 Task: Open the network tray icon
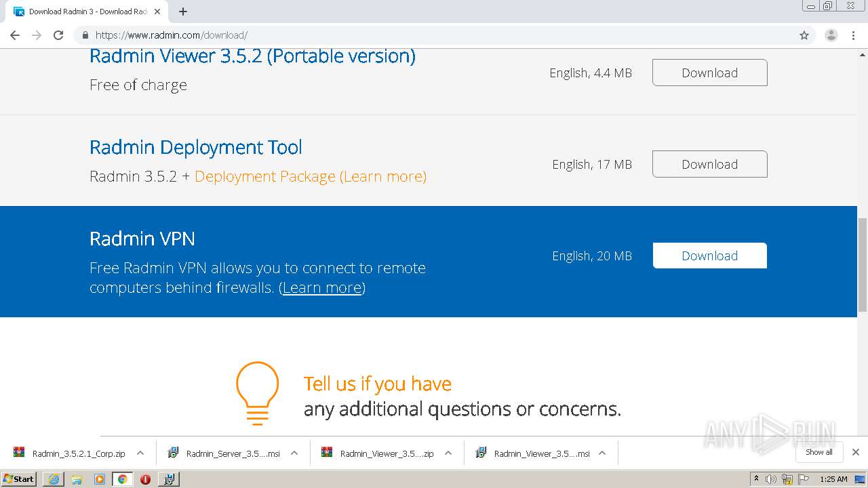(x=788, y=479)
